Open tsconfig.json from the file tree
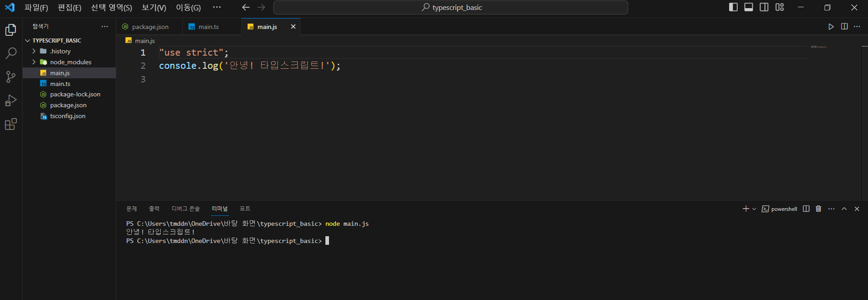The image size is (868, 300). [x=69, y=116]
